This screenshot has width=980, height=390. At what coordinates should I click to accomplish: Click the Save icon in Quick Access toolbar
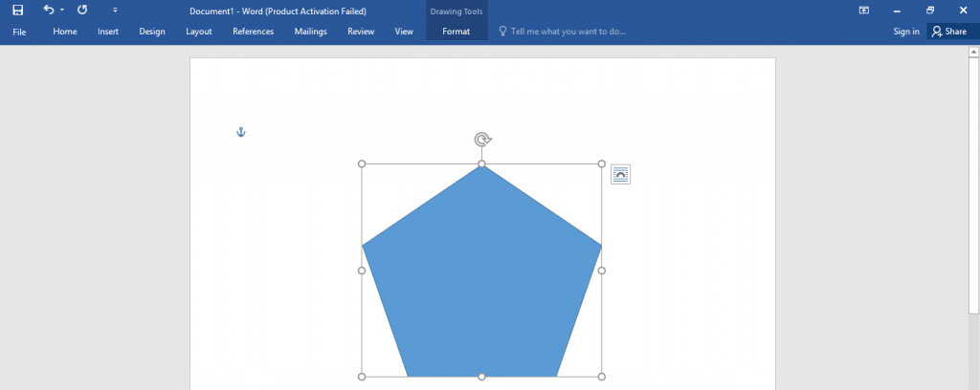pos(18,10)
